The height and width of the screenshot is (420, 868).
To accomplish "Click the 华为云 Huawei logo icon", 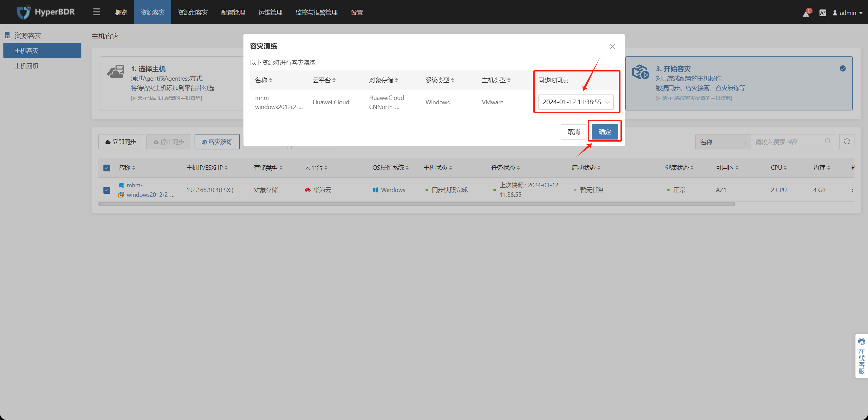I will pyautogui.click(x=308, y=190).
